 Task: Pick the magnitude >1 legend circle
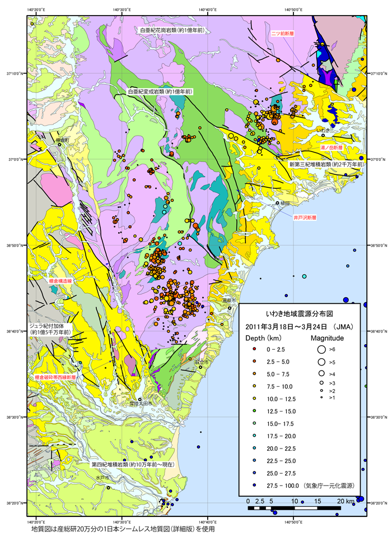click(x=321, y=398)
